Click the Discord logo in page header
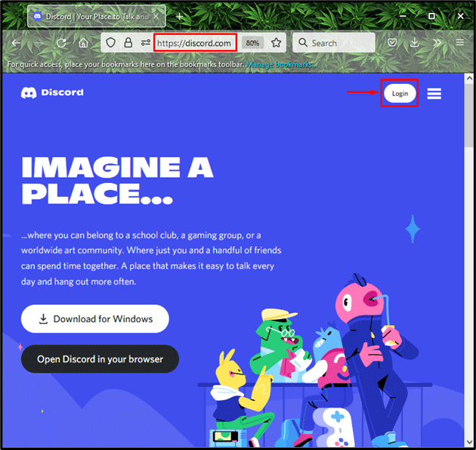The image size is (476, 450). pyautogui.click(x=52, y=92)
